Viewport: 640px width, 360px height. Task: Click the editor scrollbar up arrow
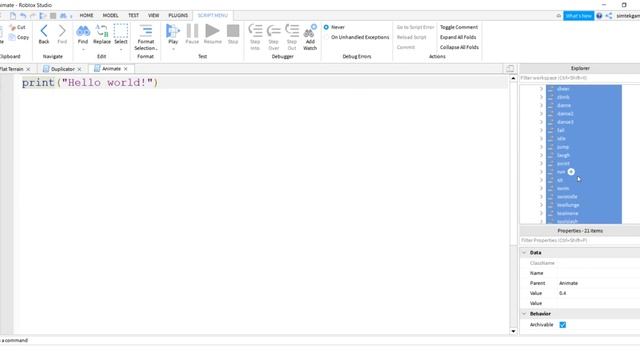pyautogui.click(x=513, y=78)
